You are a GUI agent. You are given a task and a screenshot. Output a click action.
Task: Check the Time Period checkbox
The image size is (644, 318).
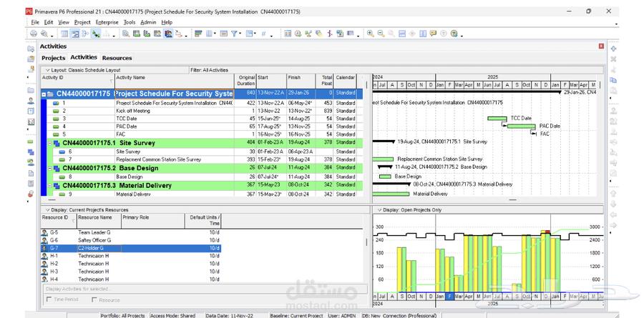[49, 300]
